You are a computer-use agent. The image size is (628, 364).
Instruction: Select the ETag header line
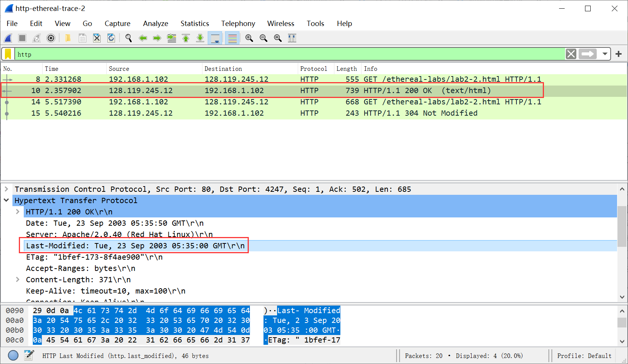[x=94, y=257]
